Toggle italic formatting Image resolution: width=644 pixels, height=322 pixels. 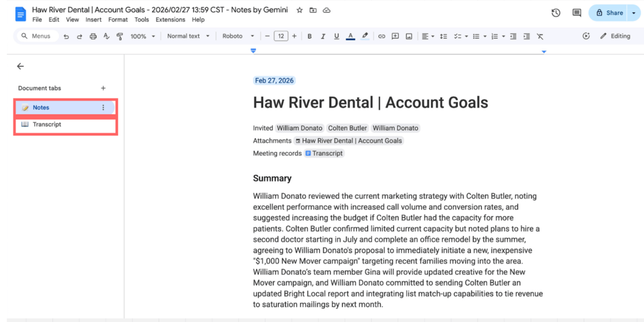323,37
